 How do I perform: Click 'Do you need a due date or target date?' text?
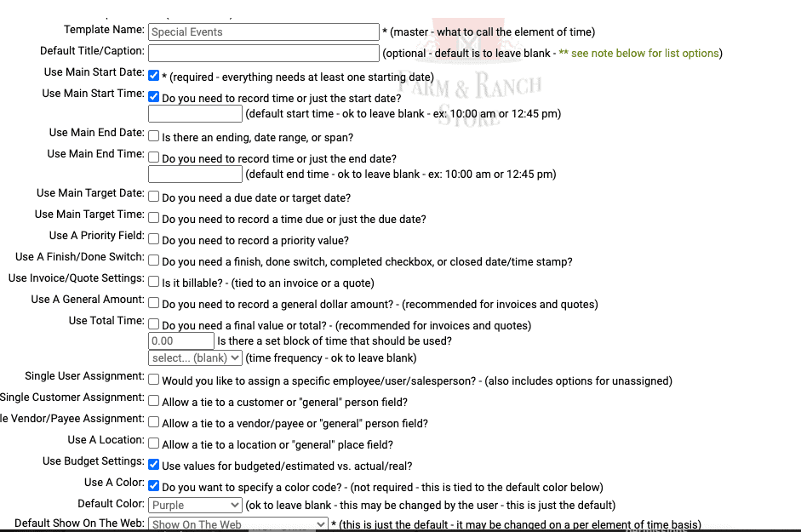pyautogui.click(x=256, y=197)
